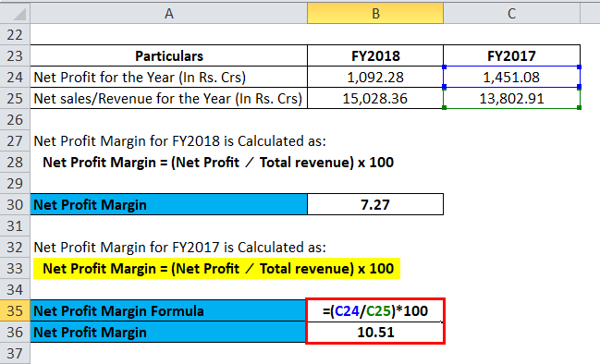This screenshot has width=600, height=364.
Task: Select row 27 header
Action: click(15, 140)
